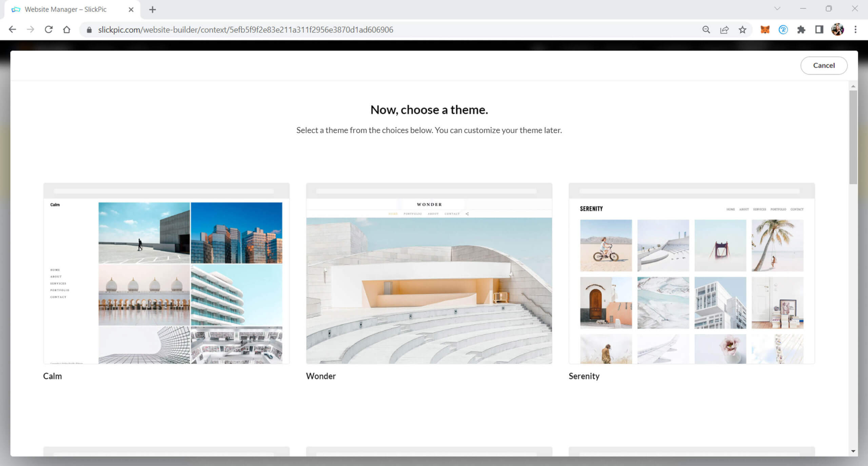
Task: Open the Chrome profile avatar
Action: 837,30
